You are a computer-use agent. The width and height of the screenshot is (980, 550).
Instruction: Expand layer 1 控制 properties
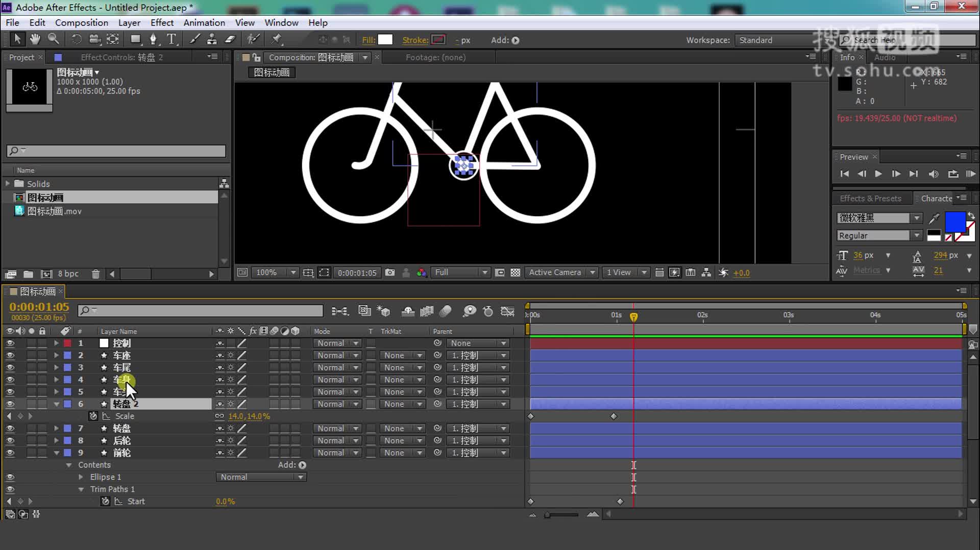(56, 343)
